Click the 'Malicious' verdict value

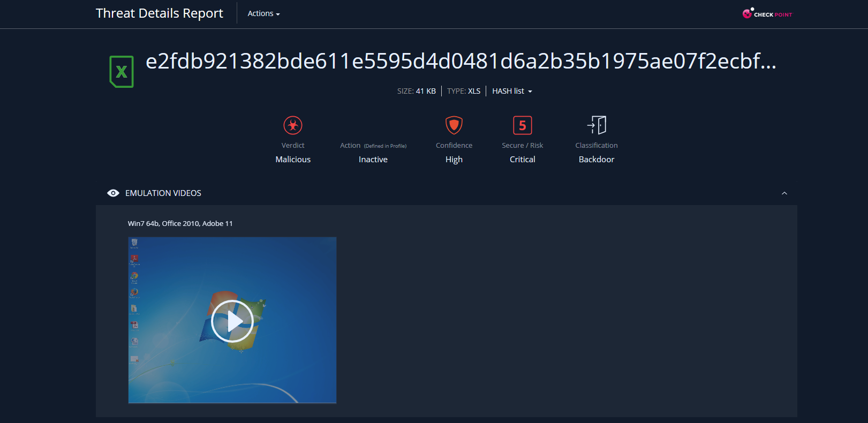click(x=293, y=160)
